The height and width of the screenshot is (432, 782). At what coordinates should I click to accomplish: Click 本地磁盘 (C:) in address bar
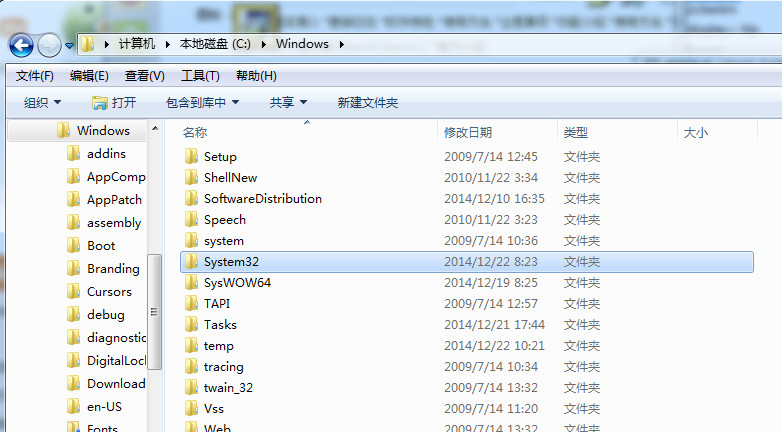pos(221,44)
